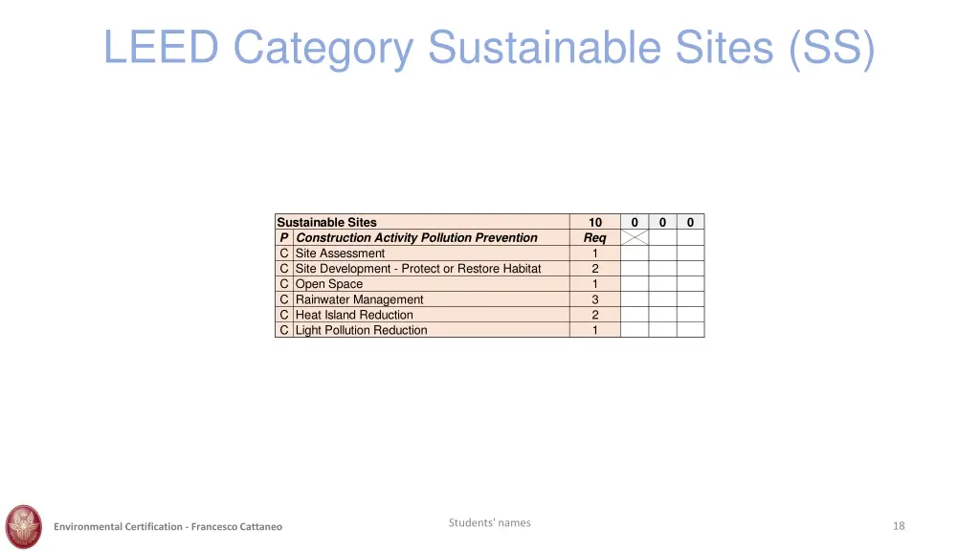Click the points value '3' for Rainwater Management
The image size is (980, 551).
click(595, 299)
